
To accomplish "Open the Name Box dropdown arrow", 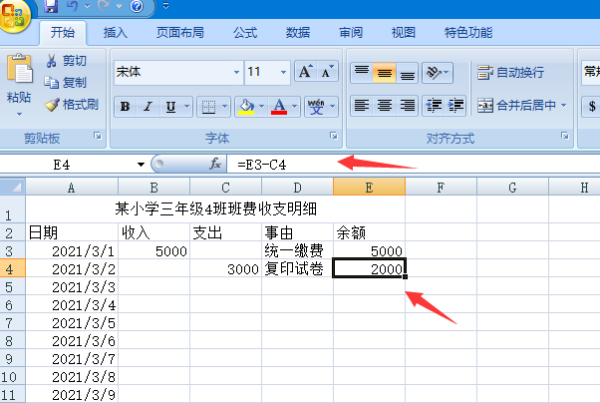I will [141, 165].
